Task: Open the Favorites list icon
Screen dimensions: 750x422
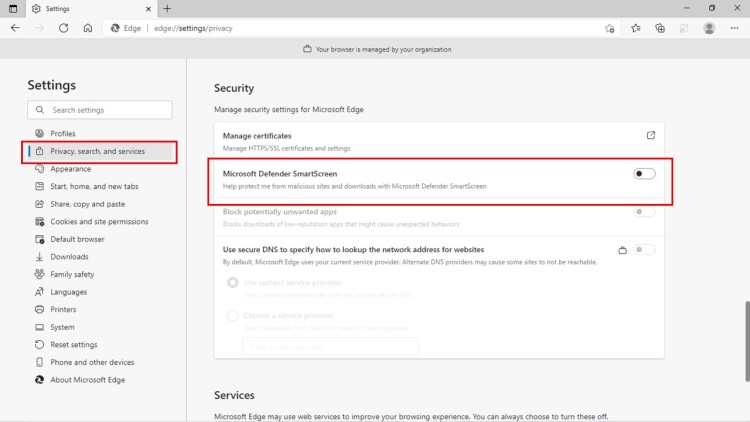Action: (636, 28)
